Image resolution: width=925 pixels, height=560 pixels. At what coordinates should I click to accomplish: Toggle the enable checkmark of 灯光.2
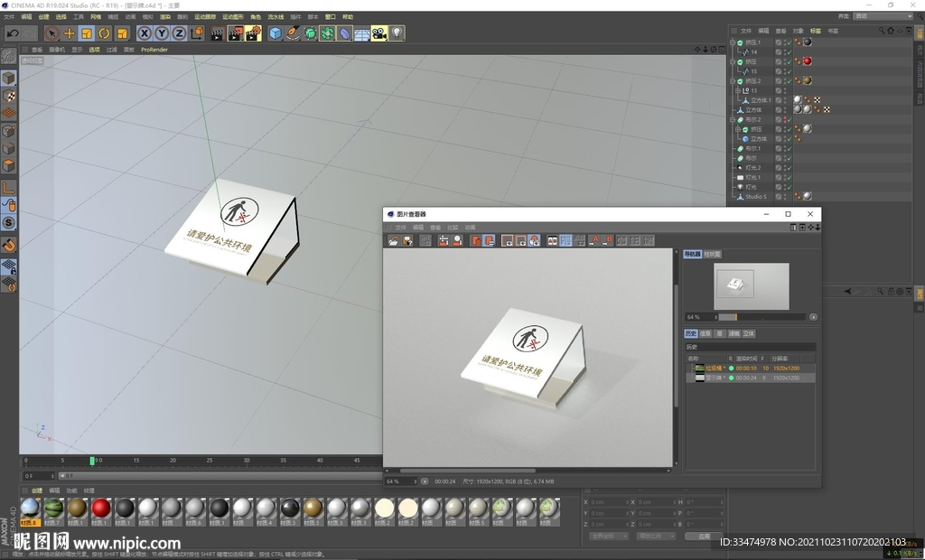788,168
